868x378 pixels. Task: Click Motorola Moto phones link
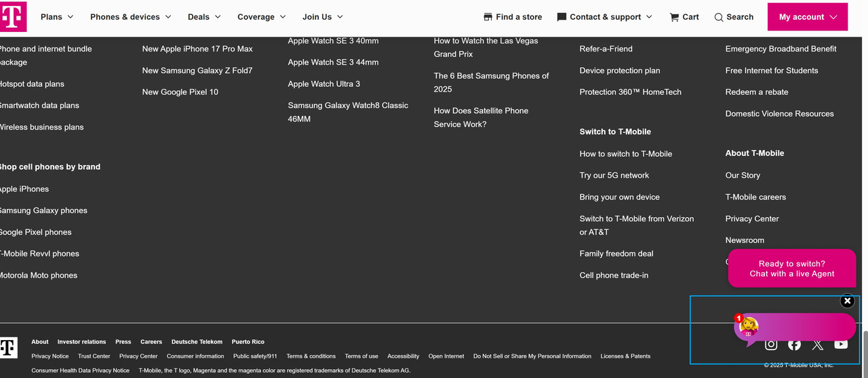tap(39, 276)
